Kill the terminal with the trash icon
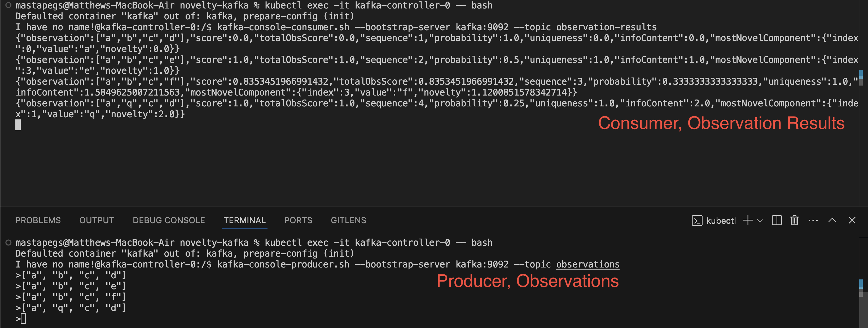868x328 pixels. point(795,220)
